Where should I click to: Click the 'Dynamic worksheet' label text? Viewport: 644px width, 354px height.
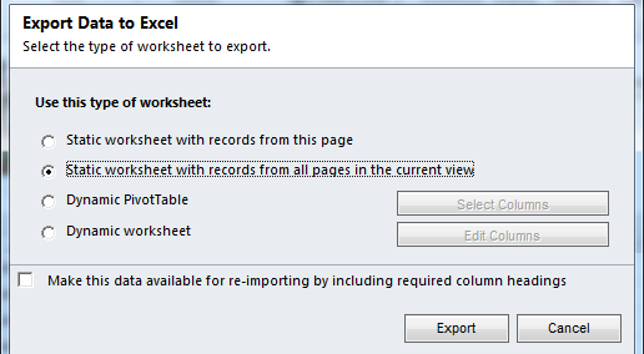click(x=129, y=231)
